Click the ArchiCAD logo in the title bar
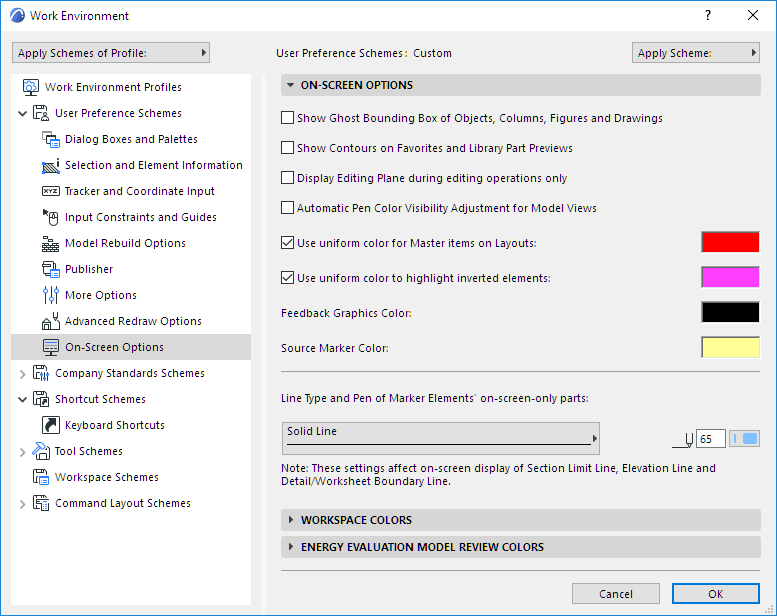Viewport: 777px width, 616px height. pyautogui.click(x=17, y=15)
